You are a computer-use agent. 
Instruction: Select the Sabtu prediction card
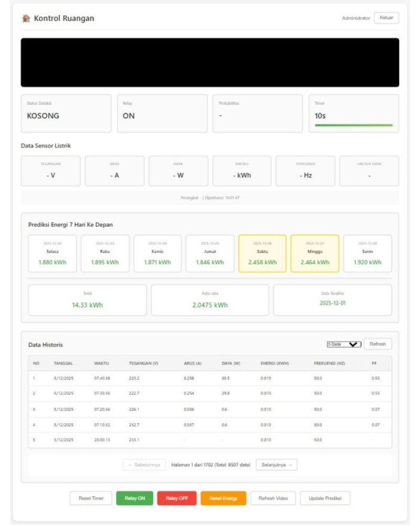(x=262, y=254)
